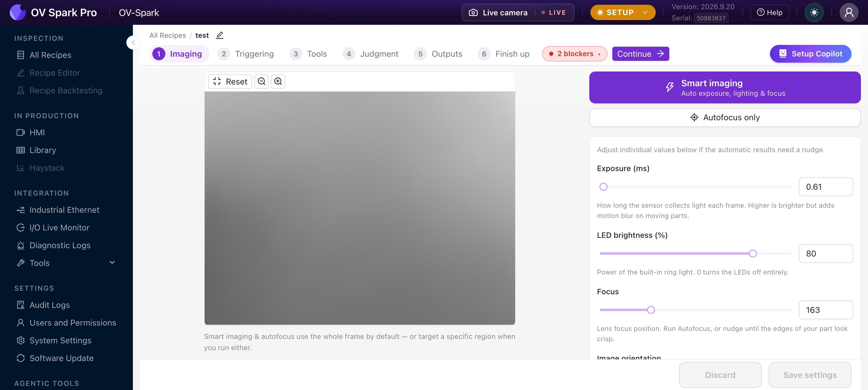Click the LED brightness slider handle
This screenshot has height=390, width=868.
[753, 253]
